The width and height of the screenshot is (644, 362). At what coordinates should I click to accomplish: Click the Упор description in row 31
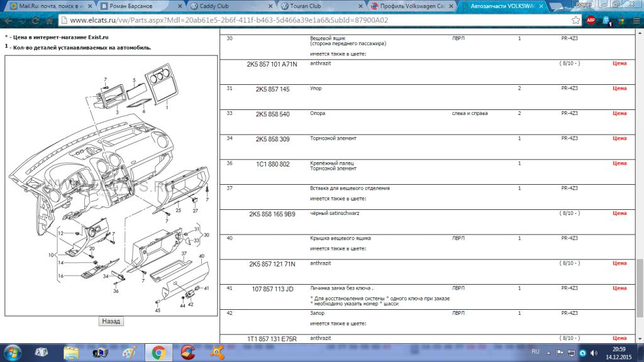[316, 89]
